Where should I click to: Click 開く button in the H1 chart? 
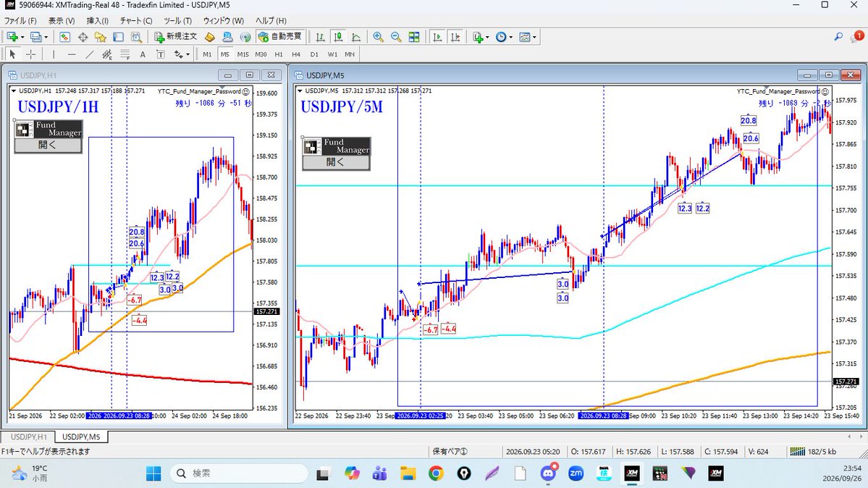(x=49, y=145)
